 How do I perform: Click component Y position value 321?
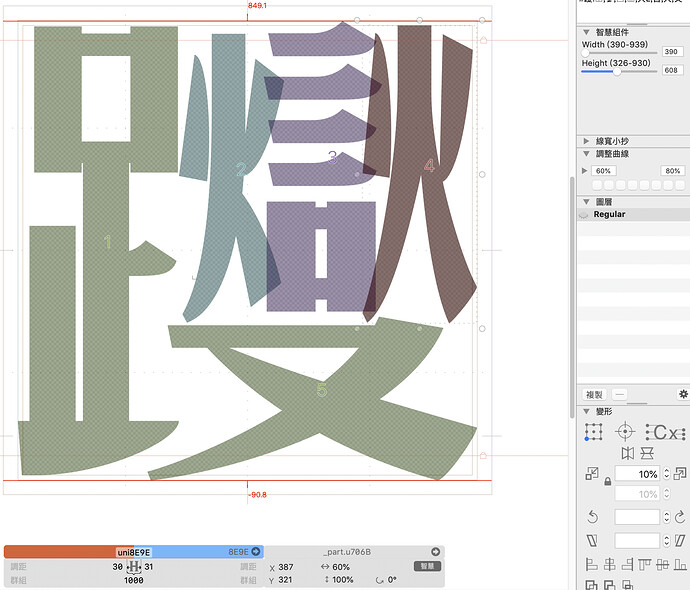(x=286, y=580)
